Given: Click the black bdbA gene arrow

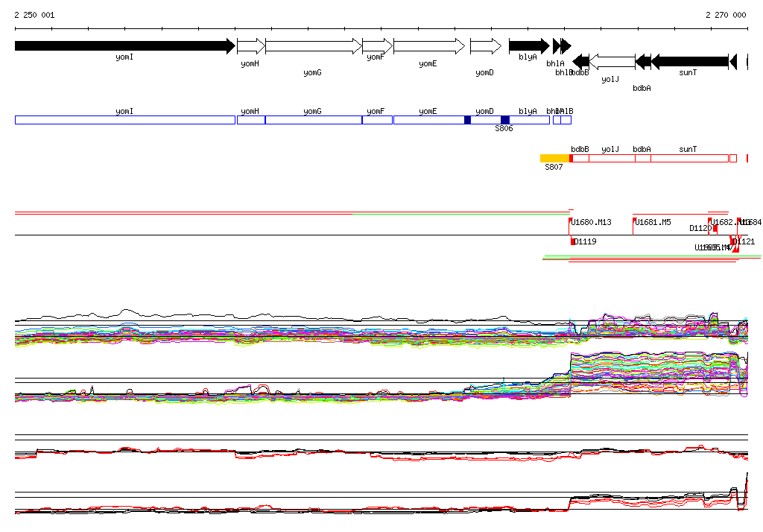Looking at the screenshot, I should (x=643, y=62).
